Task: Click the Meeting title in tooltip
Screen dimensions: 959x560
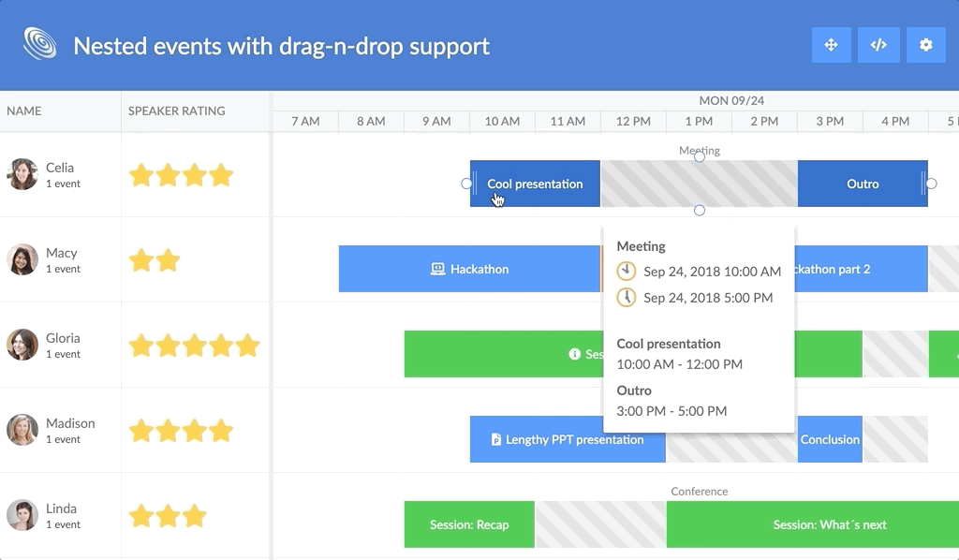Action: point(641,246)
